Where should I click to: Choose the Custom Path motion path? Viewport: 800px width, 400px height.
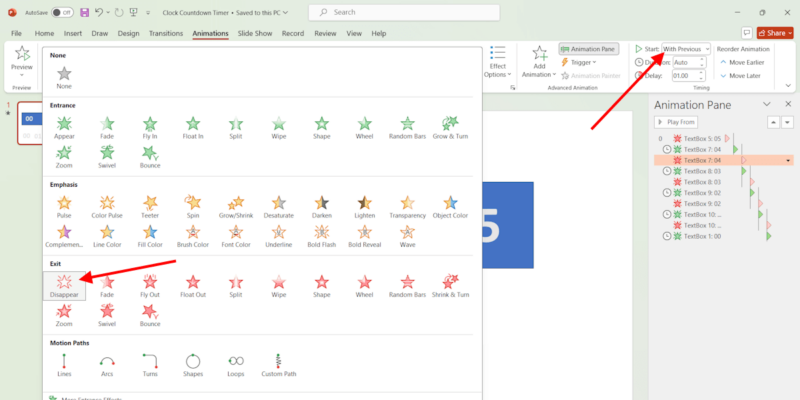point(279,365)
